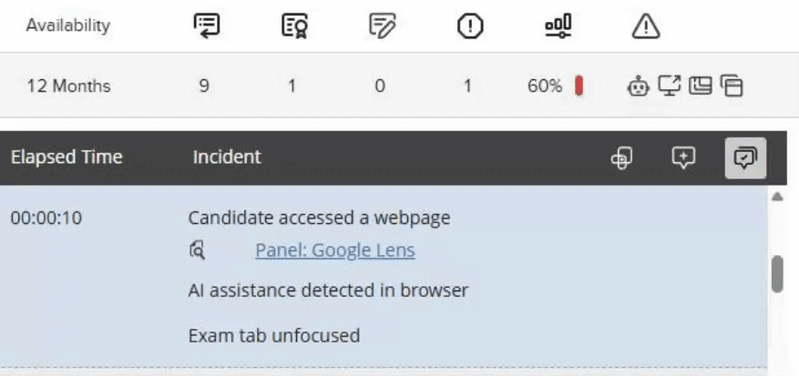The width and height of the screenshot is (799, 376).
Task: Click the notes pencil column header icon
Action: [x=382, y=25]
